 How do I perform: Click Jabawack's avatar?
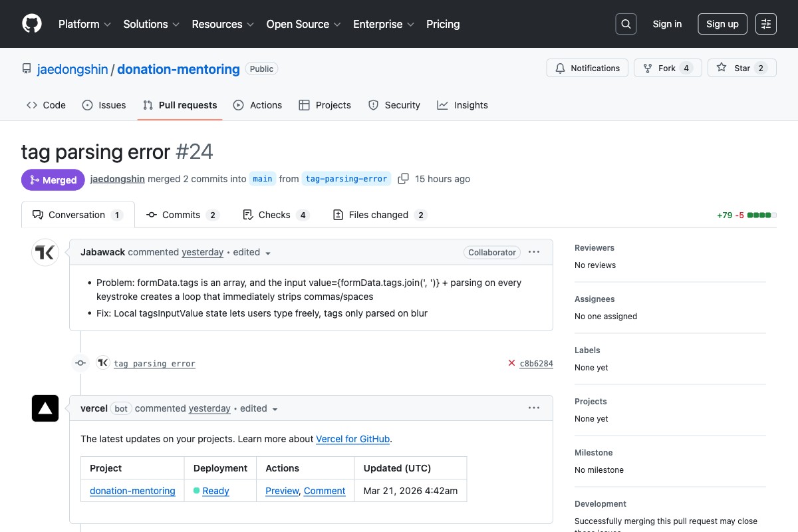pos(45,252)
